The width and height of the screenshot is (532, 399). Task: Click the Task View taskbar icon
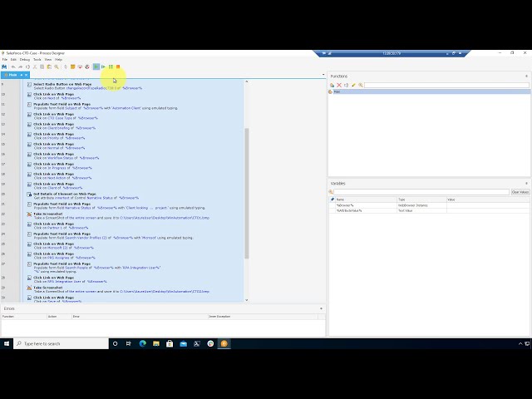[128, 343]
